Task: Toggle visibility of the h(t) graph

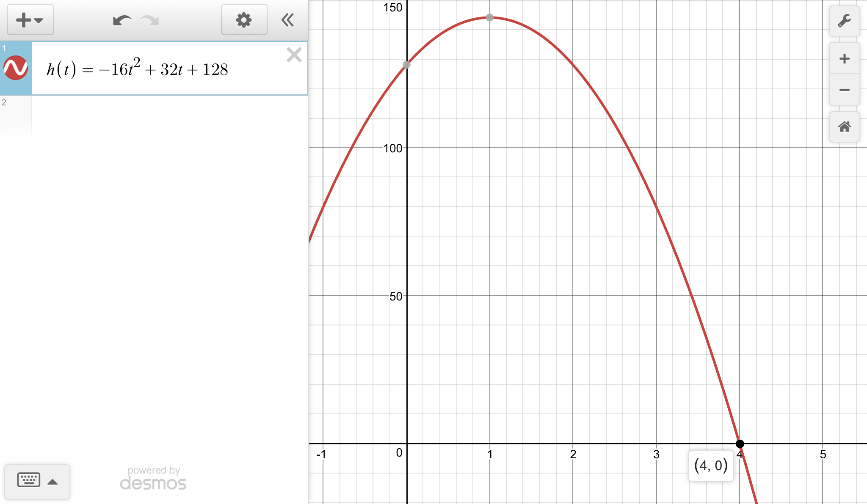Action: (x=16, y=68)
